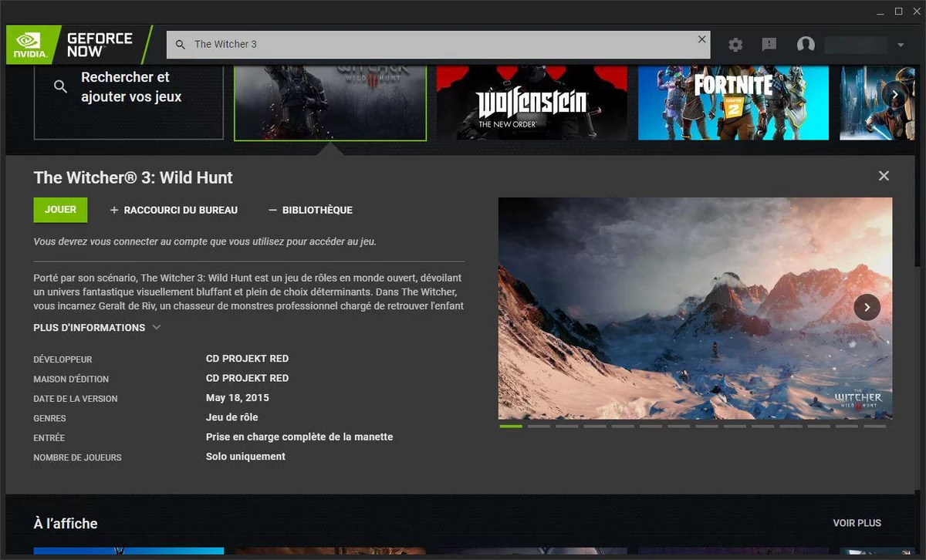Expand PLUS D'INFORMATIONS section
Image resolution: width=926 pixels, height=560 pixels.
click(x=97, y=328)
